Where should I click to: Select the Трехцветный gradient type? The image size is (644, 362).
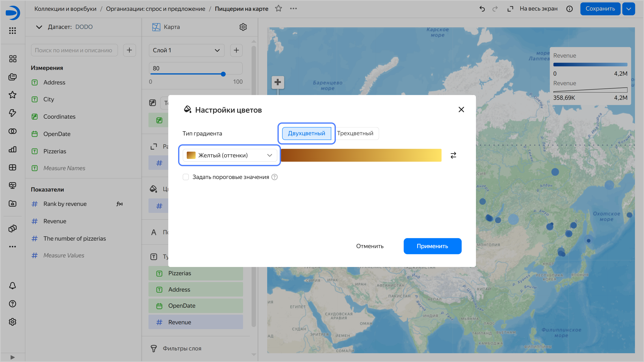tap(355, 133)
